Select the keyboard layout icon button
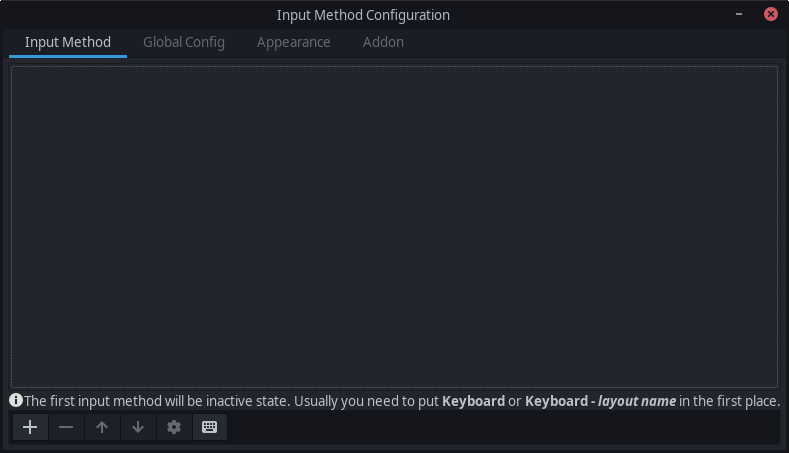Viewport: 789px width, 453px height. coord(209,427)
